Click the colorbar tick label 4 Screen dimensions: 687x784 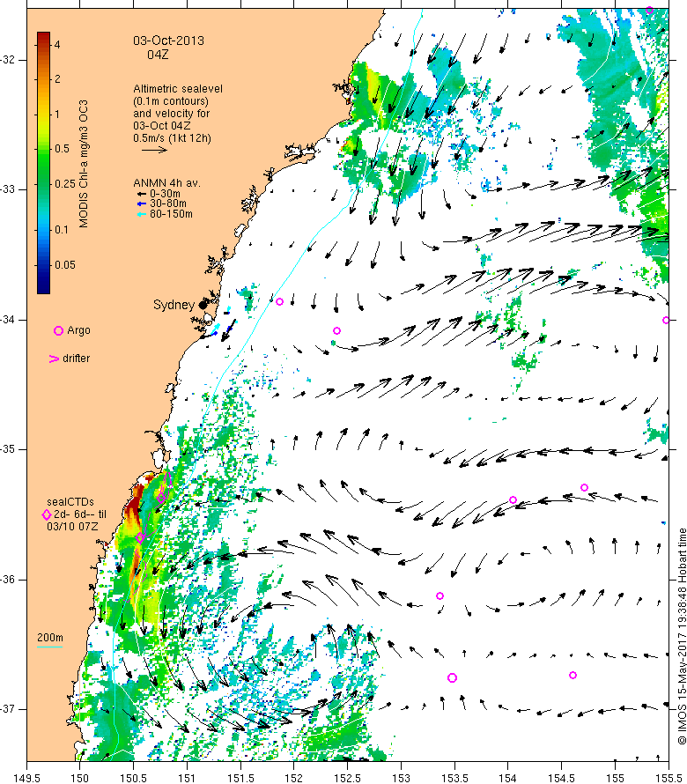click(x=57, y=45)
